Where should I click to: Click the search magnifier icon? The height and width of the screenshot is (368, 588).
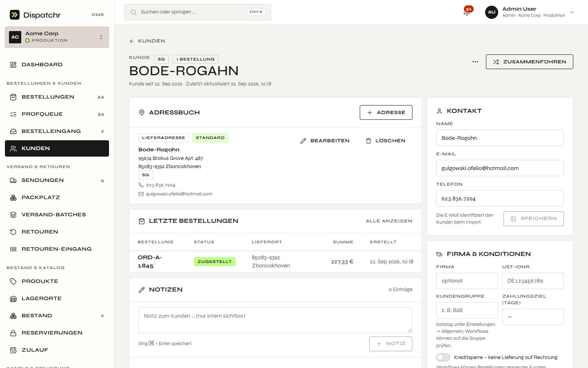click(134, 12)
